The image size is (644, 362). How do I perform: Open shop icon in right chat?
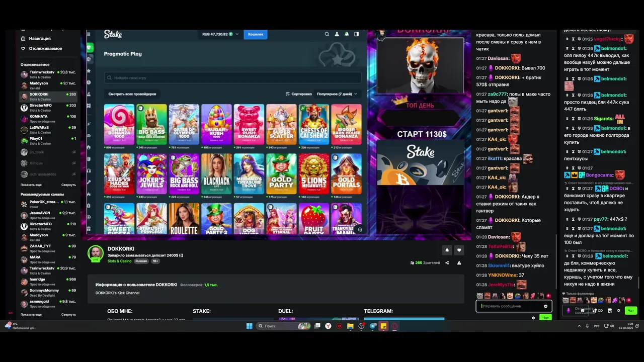pyautogui.click(x=610, y=311)
